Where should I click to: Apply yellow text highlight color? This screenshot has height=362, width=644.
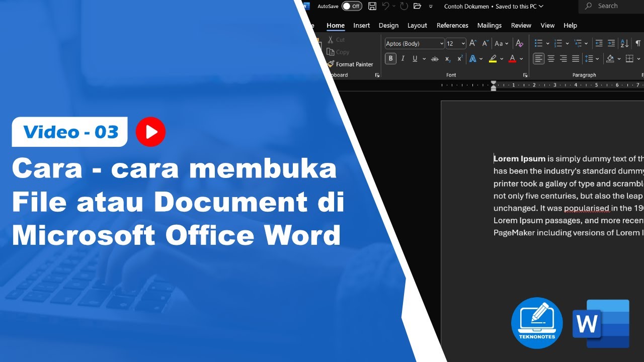(493, 59)
